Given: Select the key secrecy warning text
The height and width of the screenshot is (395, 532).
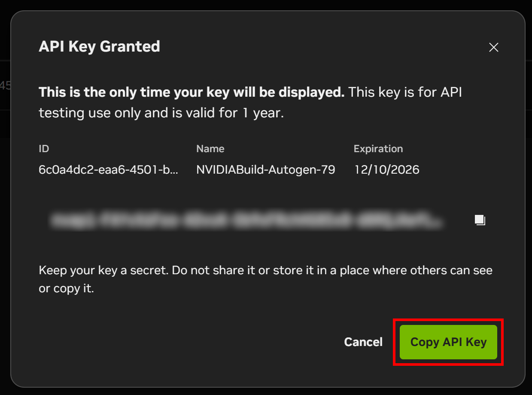Looking at the screenshot, I should [x=265, y=279].
